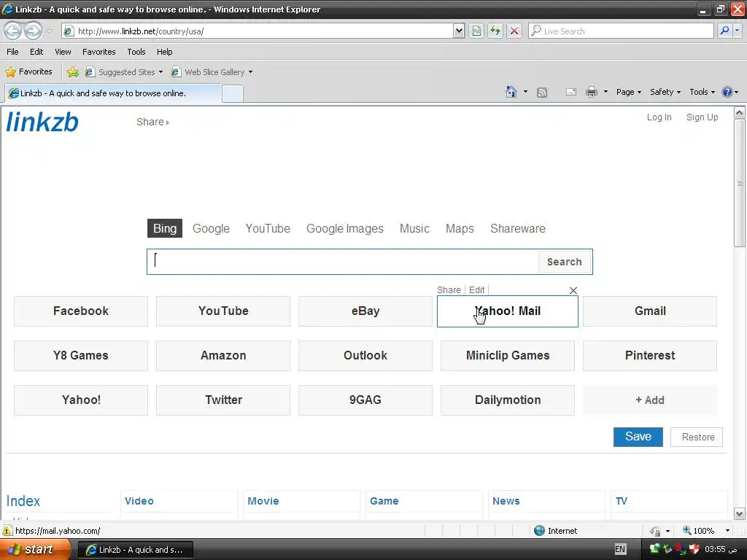Open the recent pages dropdown beside Forward
The width and height of the screenshot is (747, 560).
(x=49, y=31)
